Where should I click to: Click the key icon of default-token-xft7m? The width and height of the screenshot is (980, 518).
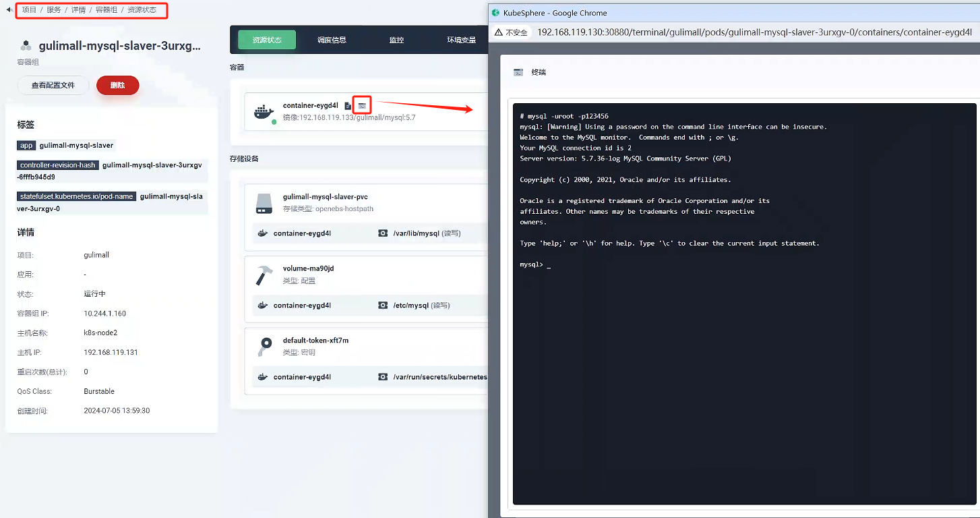coord(264,347)
